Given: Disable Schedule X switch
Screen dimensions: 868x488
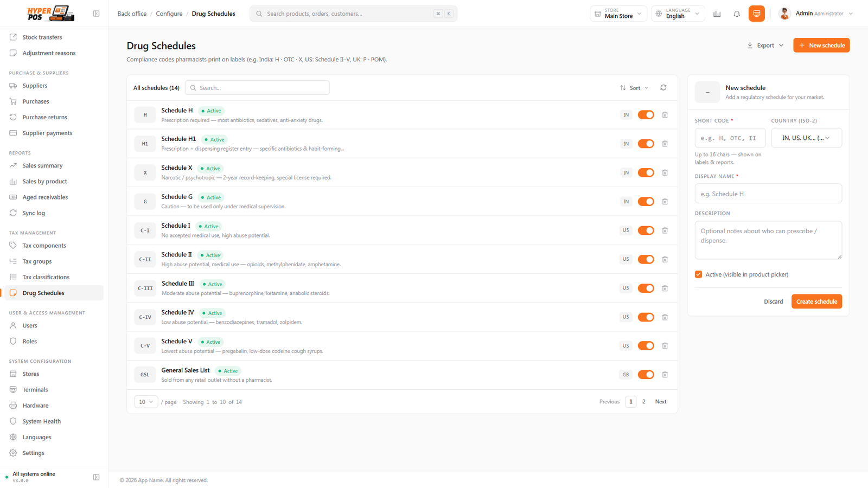Looking at the screenshot, I should tap(646, 172).
